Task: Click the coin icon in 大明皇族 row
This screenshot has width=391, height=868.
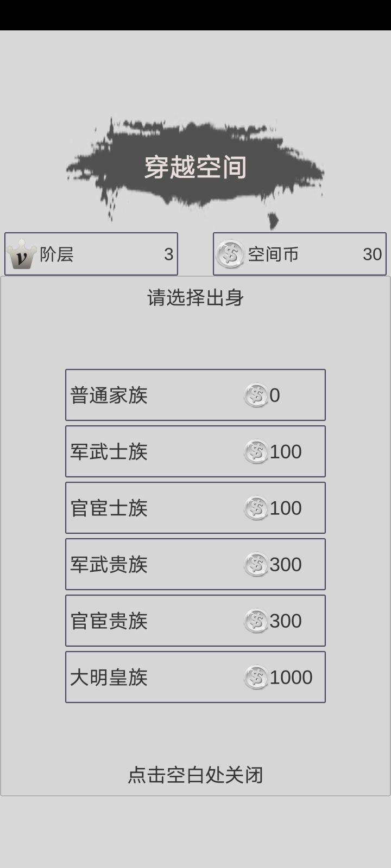Action: pyautogui.click(x=256, y=678)
